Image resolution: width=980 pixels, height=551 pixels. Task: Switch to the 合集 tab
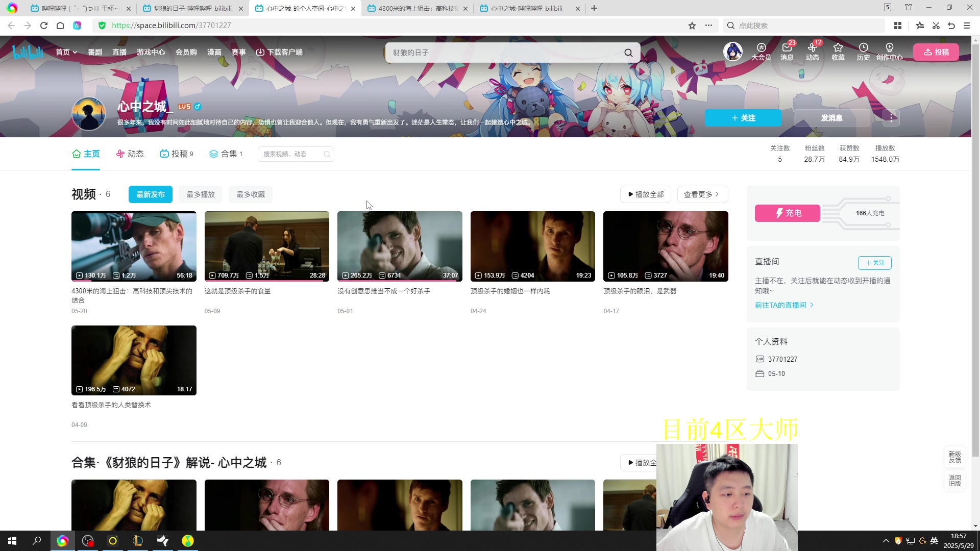tap(226, 154)
